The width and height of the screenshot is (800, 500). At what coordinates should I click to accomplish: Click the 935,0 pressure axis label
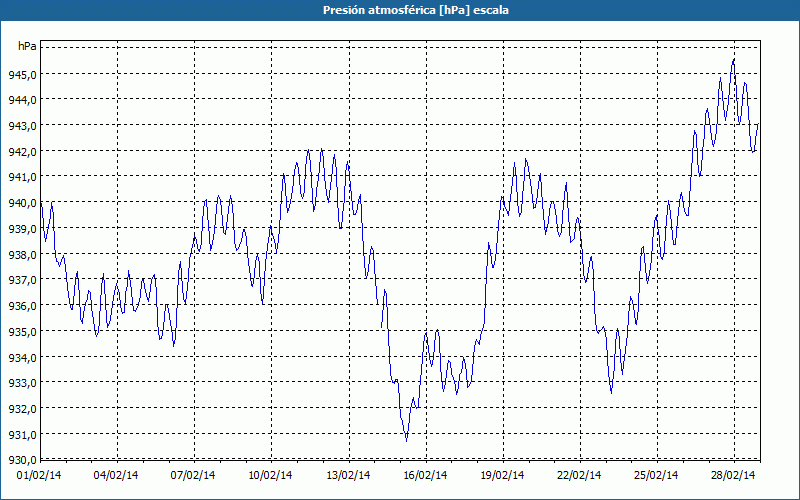22,332
